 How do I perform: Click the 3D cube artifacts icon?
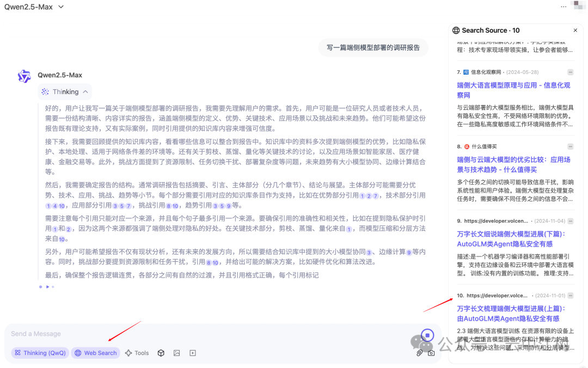161,353
